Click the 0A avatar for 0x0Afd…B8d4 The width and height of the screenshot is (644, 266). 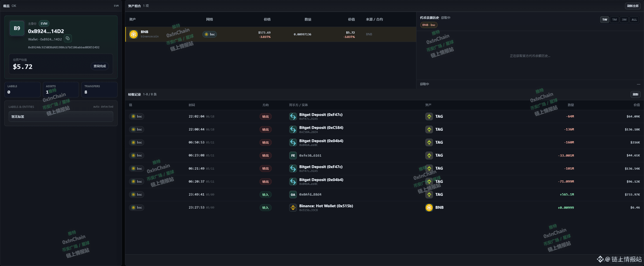pos(293,195)
